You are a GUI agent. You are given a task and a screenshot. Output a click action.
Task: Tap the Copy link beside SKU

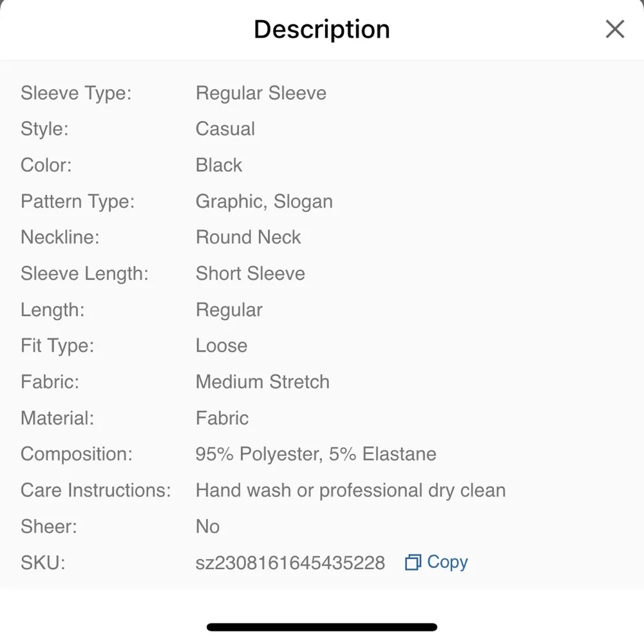(447, 562)
